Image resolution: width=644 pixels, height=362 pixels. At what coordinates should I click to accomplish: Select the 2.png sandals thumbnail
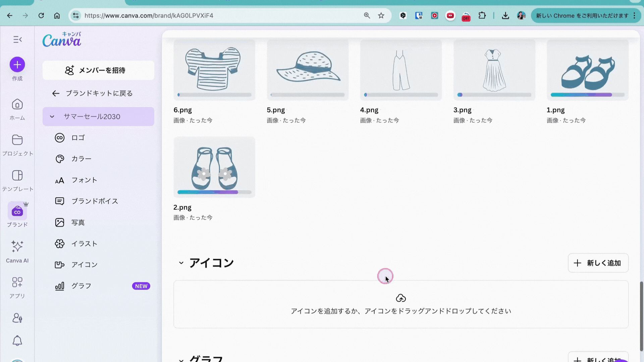(x=214, y=167)
